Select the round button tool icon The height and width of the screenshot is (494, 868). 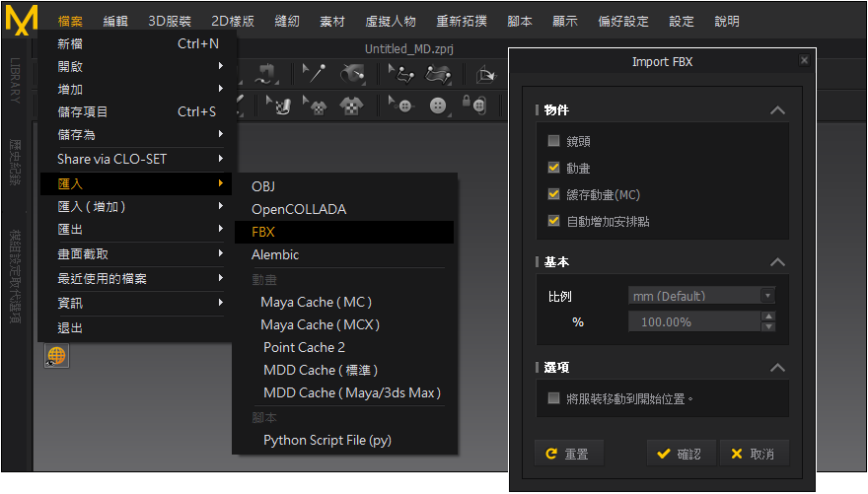click(438, 105)
